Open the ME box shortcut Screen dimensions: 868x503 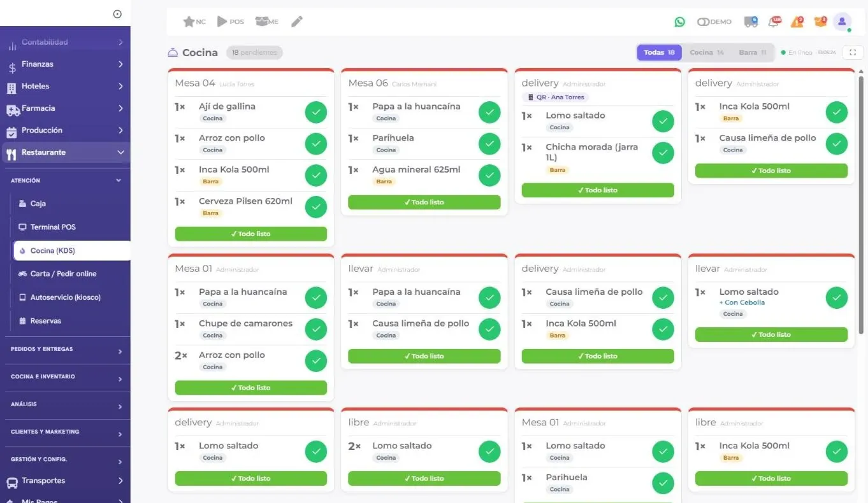[266, 22]
